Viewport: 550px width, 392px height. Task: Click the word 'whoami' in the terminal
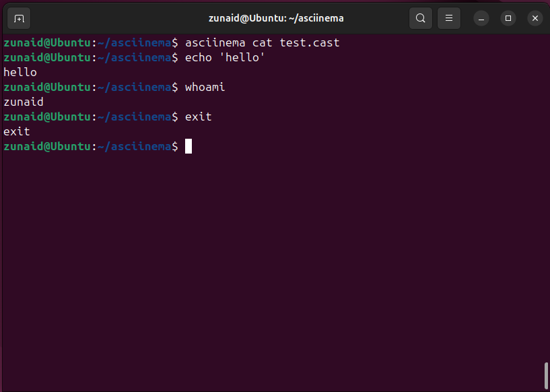(x=205, y=87)
